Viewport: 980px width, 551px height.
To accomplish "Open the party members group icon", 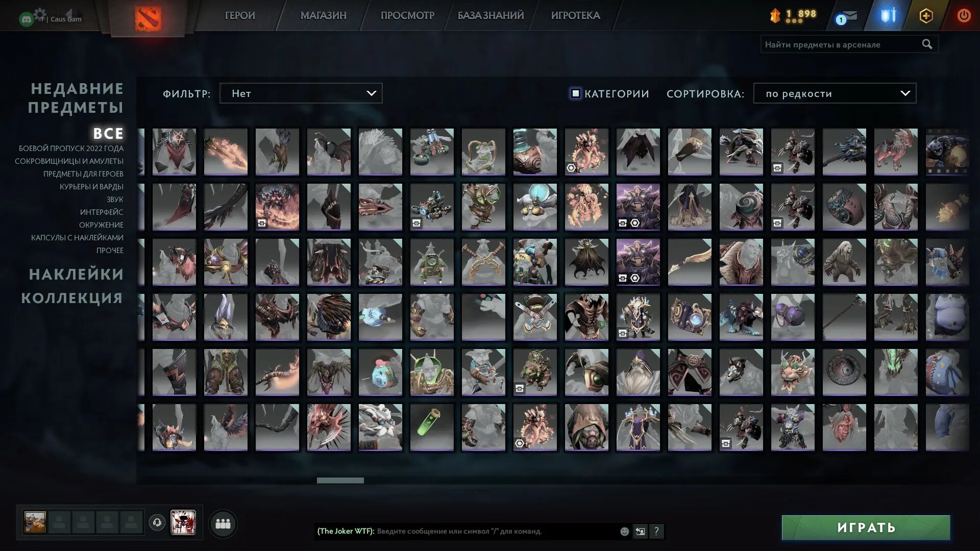I will tap(223, 523).
